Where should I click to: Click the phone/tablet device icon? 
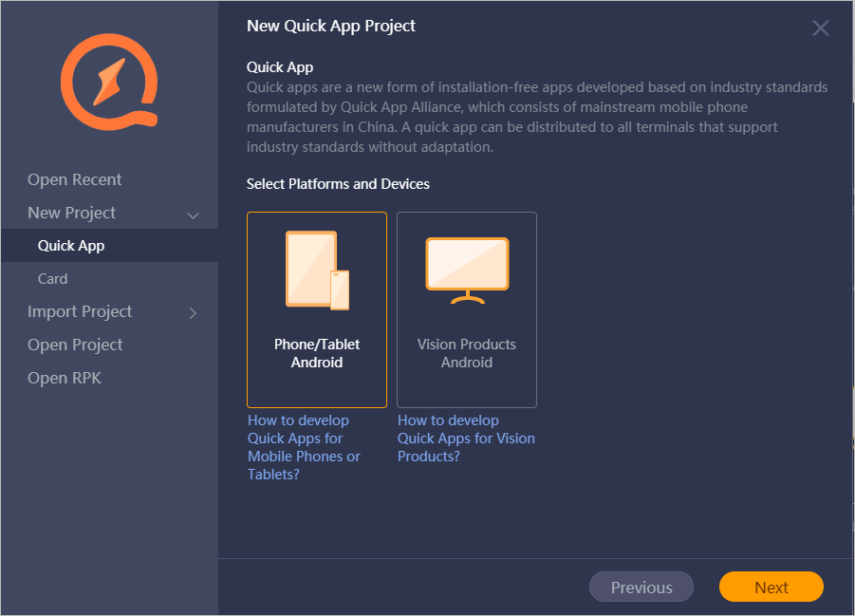[x=316, y=269]
